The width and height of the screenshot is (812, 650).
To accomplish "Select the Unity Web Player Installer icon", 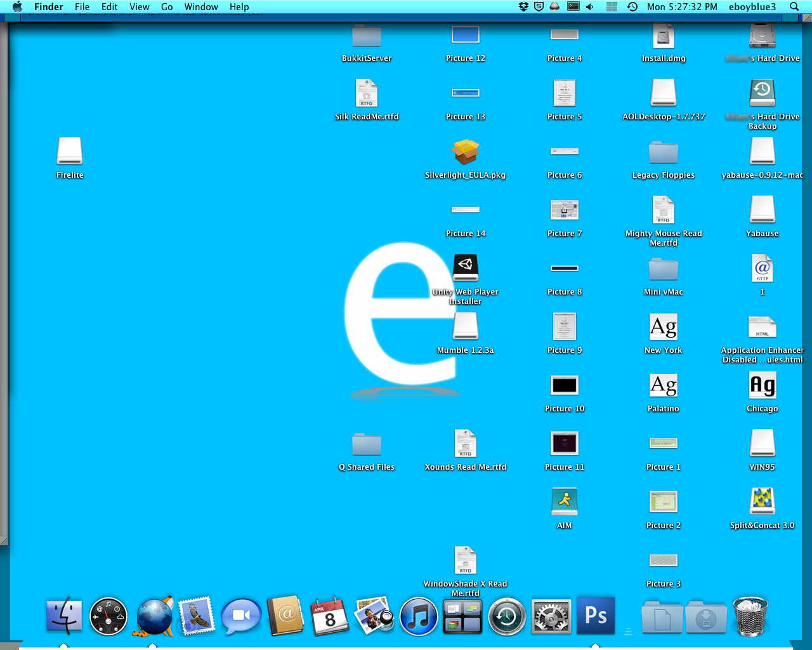I will coord(465,268).
